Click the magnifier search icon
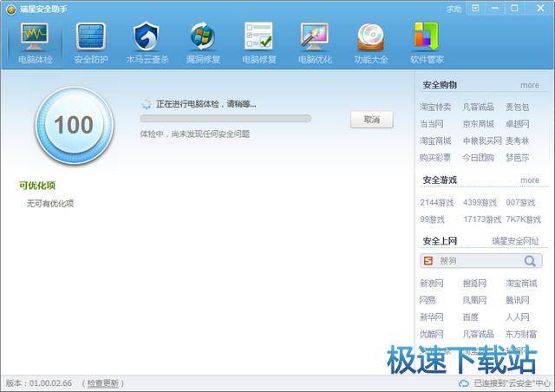 [530, 261]
